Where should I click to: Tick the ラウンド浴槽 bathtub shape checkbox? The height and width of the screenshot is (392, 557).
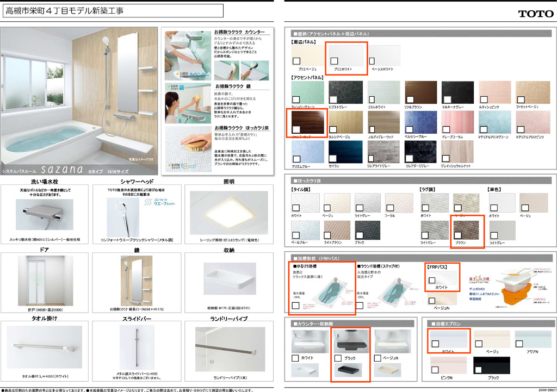pyautogui.click(x=360, y=306)
